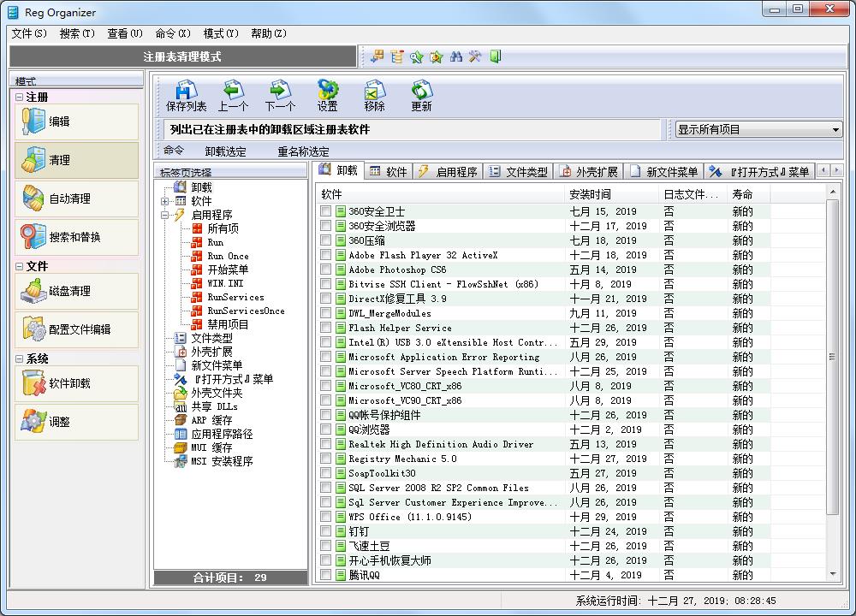Expand the 软件 tree node
The image size is (856, 616).
tap(164, 201)
